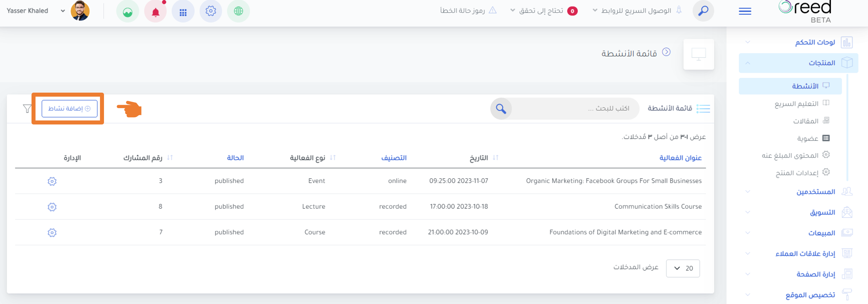The image size is (868, 304).
Task: Click the filter funnel icon
Action: coord(27,109)
